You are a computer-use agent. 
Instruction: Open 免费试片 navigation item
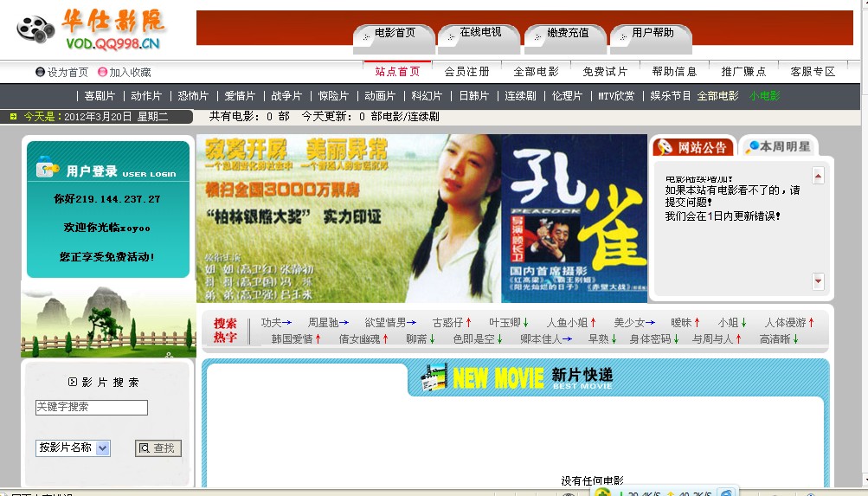click(605, 71)
